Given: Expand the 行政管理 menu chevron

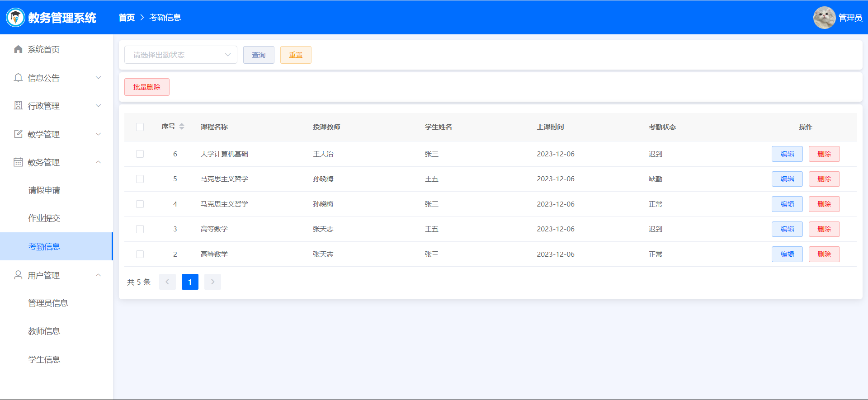Looking at the screenshot, I should coord(99,106).
